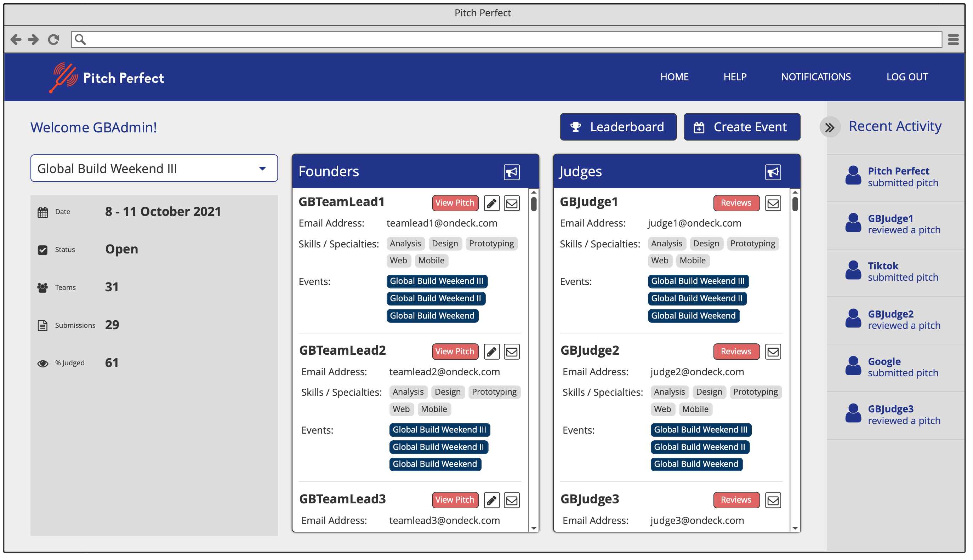
Task: Collapse the Recent Activity panel chevron
Action: point(830,127)
